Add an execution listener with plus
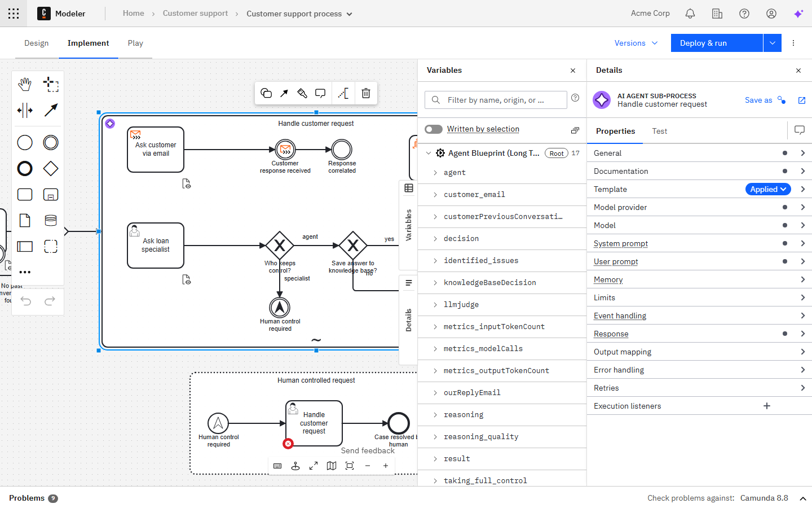 (x=766, y=406)
